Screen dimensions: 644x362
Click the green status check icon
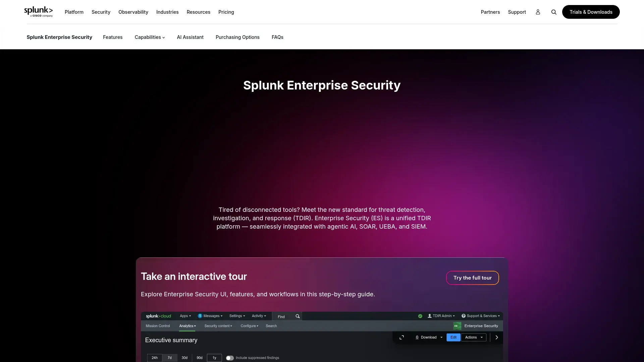pyautogui.click(x=420, y=316)
